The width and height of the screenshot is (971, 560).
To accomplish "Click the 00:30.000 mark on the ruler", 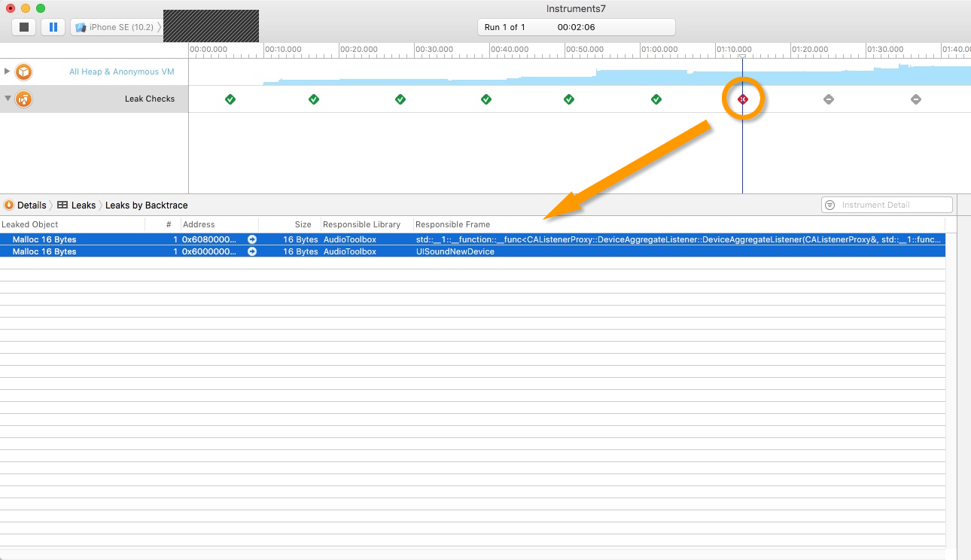I will (x=434, y=49).
